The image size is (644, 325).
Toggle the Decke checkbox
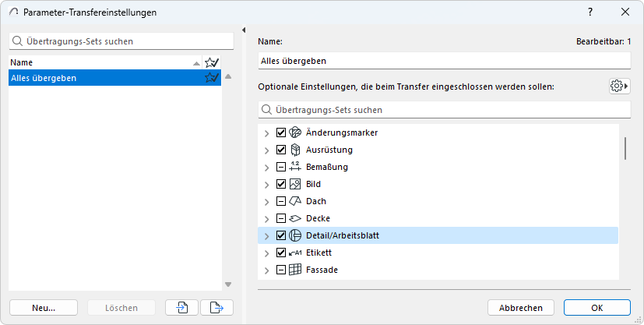pos(281,218)
